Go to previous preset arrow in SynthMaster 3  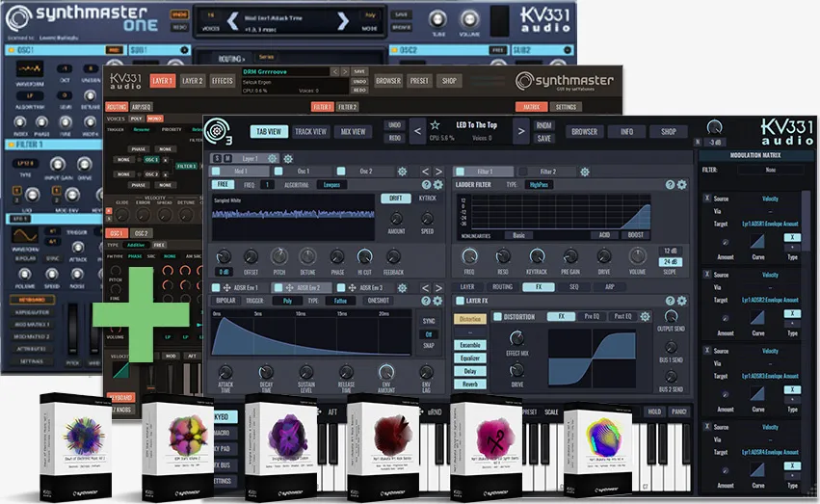(417, 132)
